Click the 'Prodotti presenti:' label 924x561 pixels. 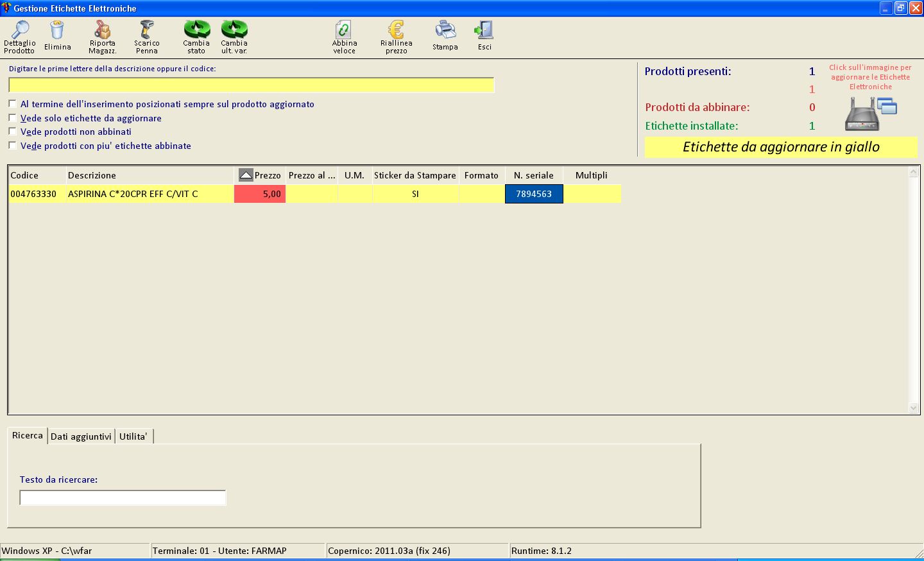[x=688, y=71]
